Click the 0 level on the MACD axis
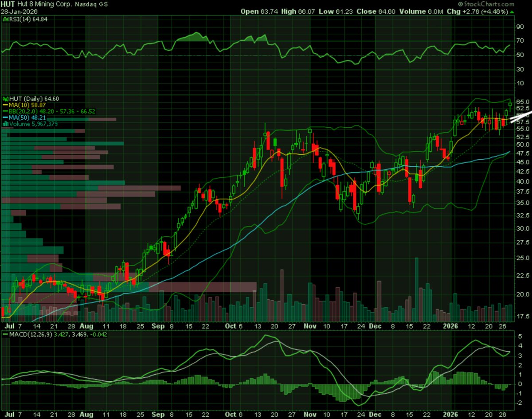This screenshot has height=419, width=532. [x=521, y=384]
